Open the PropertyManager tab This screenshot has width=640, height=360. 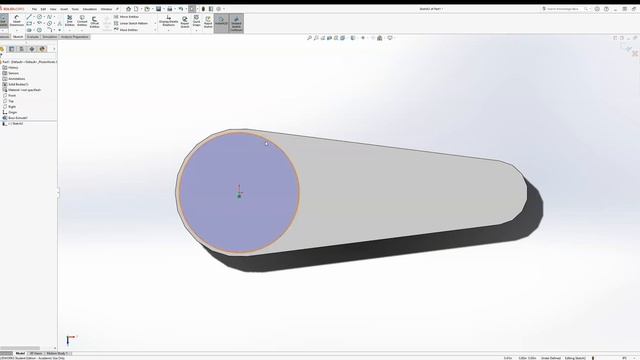coord(12,49)
